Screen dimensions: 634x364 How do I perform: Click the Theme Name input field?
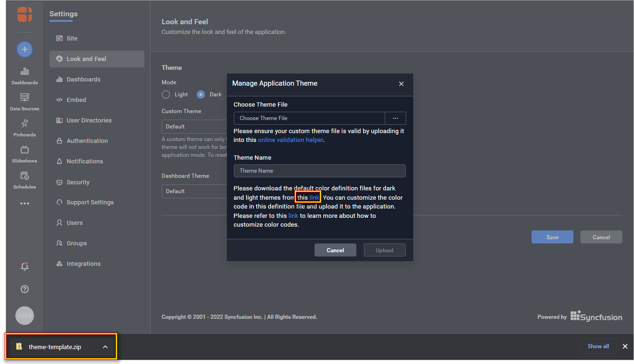[319, 171]
